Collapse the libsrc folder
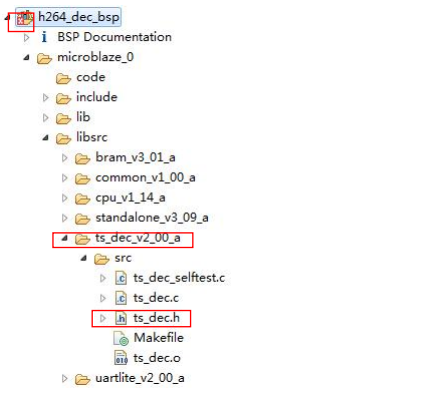 pyautogui.click(x=46, y=138)
